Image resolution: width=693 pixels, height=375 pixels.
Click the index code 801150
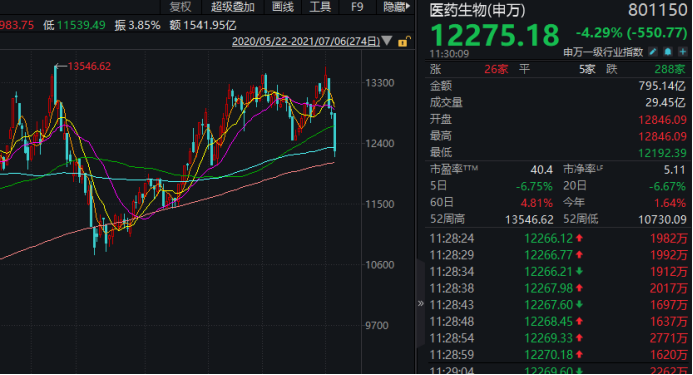coord(658,11)
